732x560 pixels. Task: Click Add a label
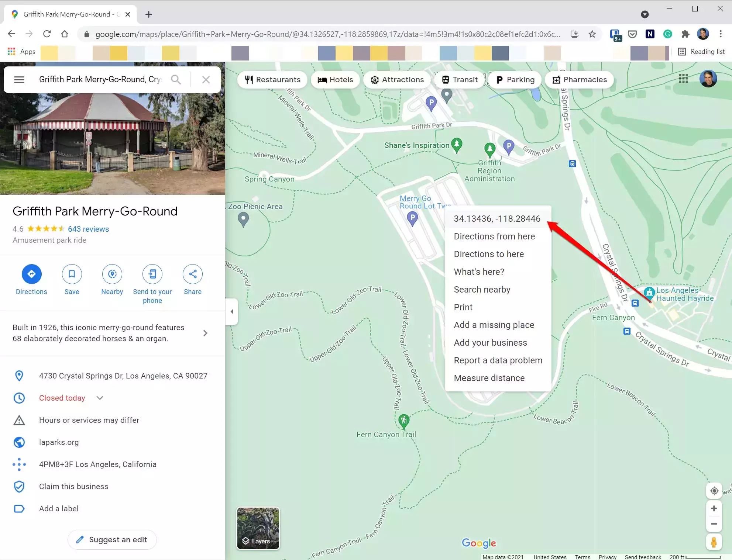[59, 508]
